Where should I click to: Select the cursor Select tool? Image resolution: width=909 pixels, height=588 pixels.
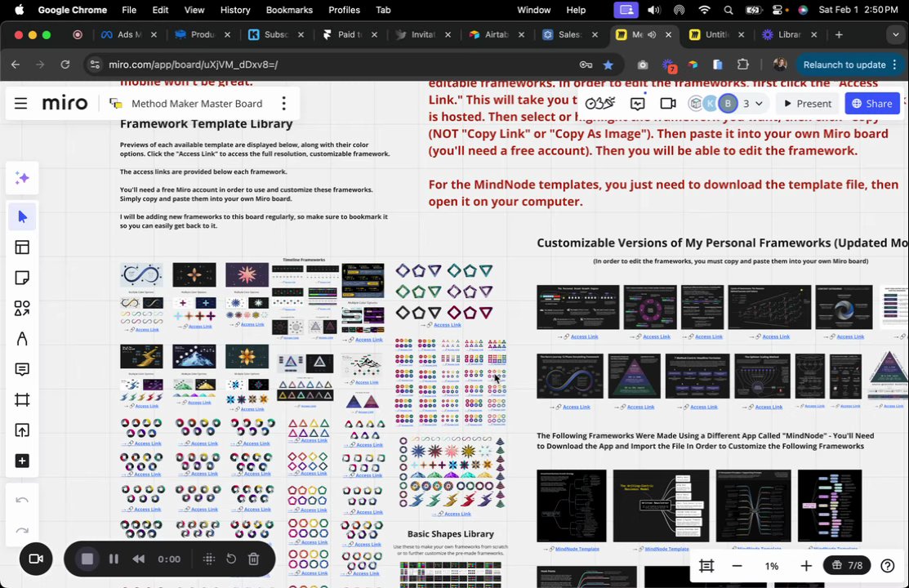[x=22, y=217]
